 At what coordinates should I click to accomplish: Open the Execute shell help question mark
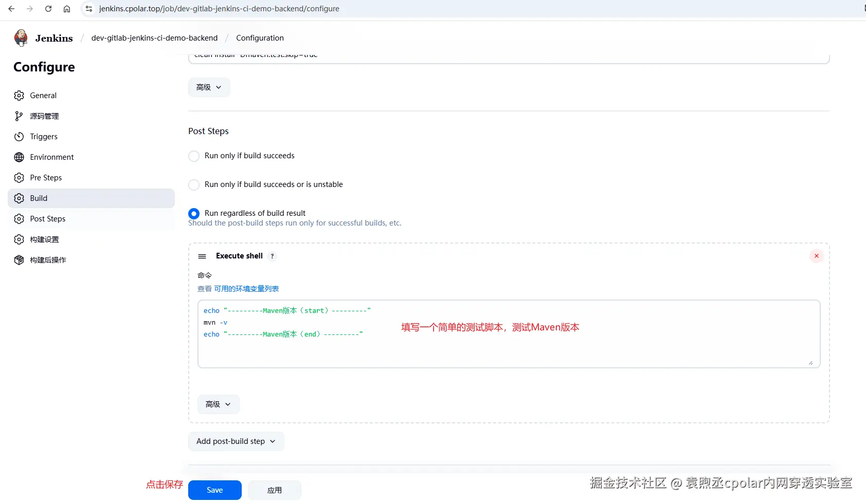(x=272, y=256)
